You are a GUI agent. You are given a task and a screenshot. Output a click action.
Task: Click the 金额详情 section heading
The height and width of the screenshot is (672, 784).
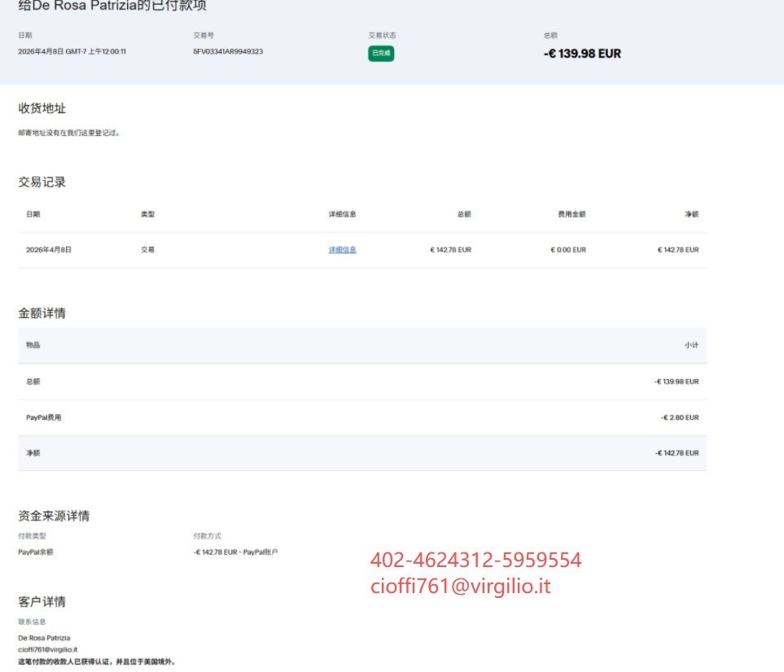coord(42,312)
